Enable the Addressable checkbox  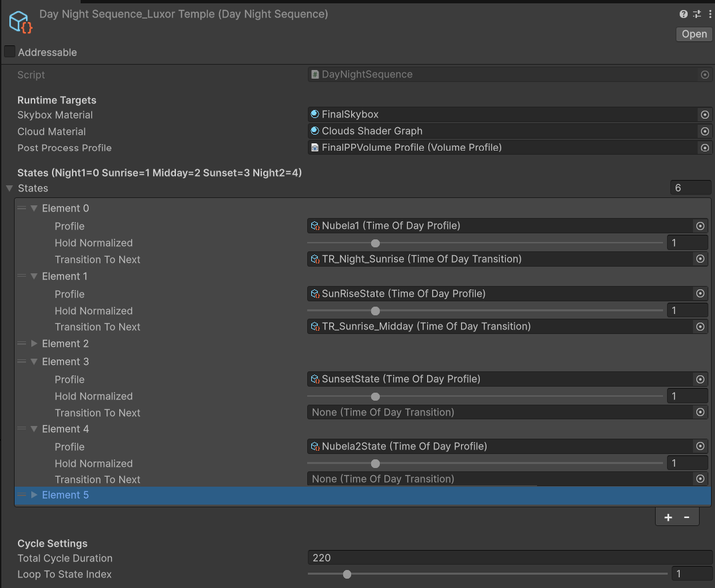coord(9,51)
